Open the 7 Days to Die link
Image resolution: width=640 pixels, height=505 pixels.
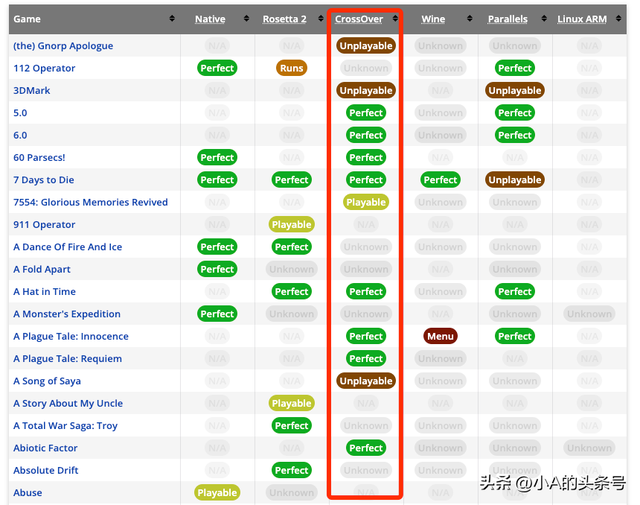(44, 180)
